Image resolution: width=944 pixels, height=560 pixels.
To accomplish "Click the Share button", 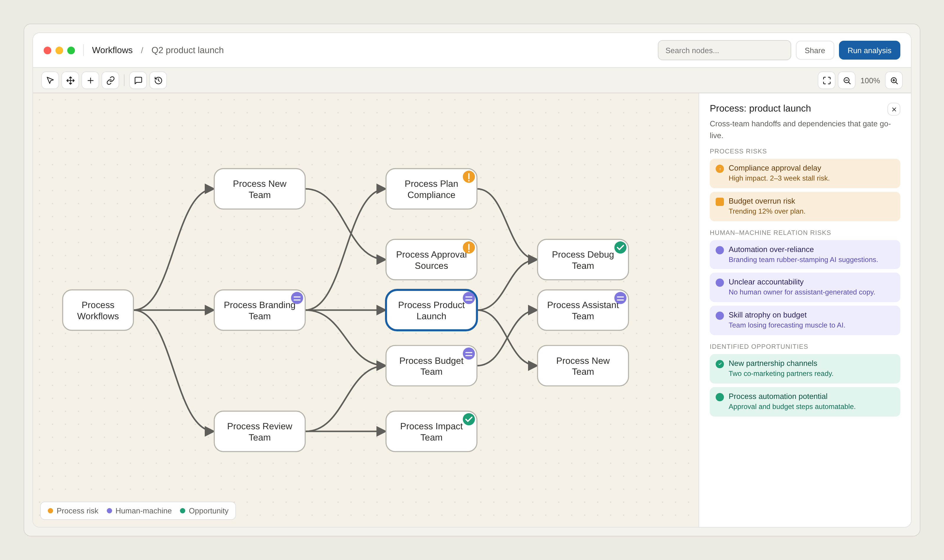I will coord(815,50).
